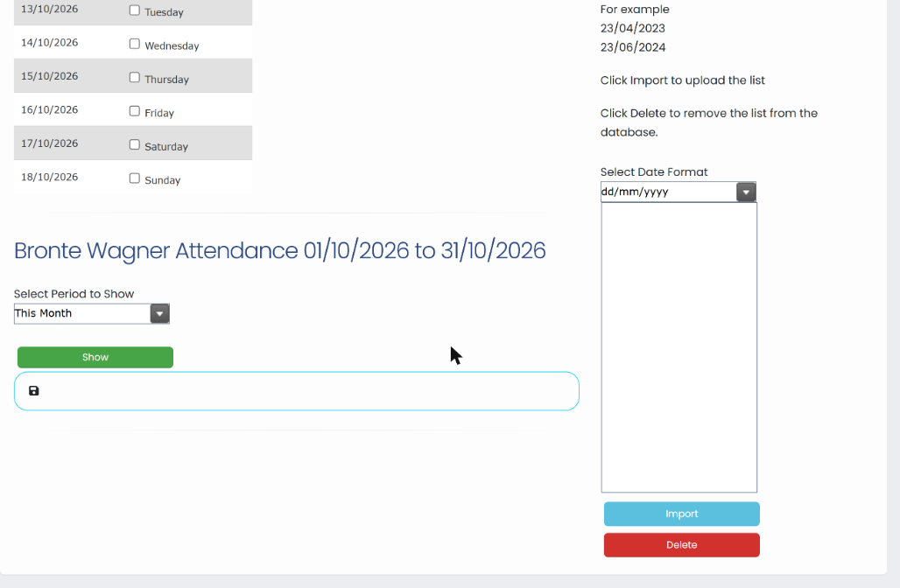Click the example date 23/06/2024
The image size is (900, 588).
632,47
